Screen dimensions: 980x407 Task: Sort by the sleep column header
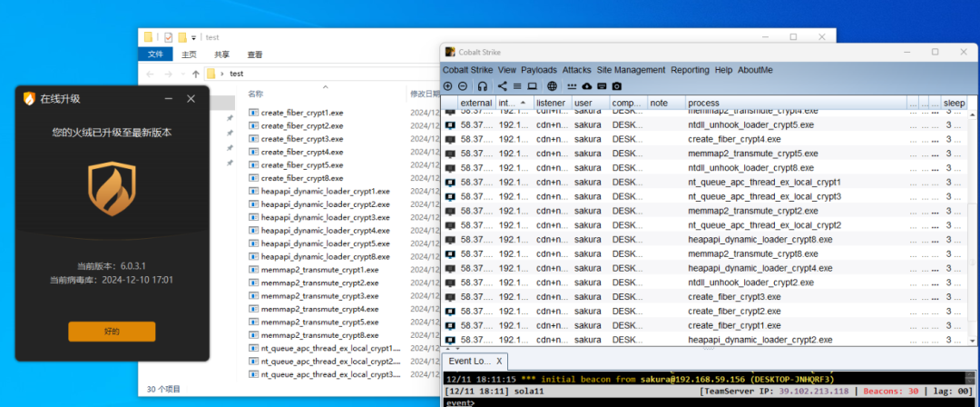(x=955, y=103)
